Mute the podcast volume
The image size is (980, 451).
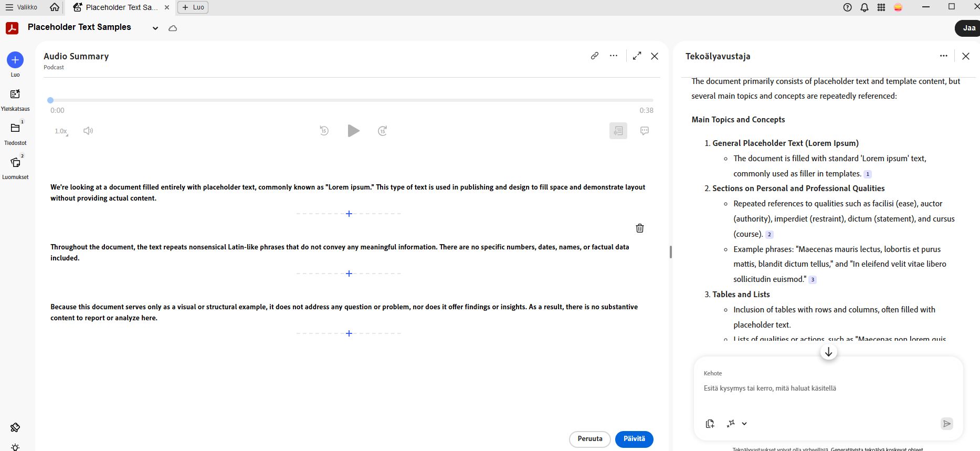point(88,131)
